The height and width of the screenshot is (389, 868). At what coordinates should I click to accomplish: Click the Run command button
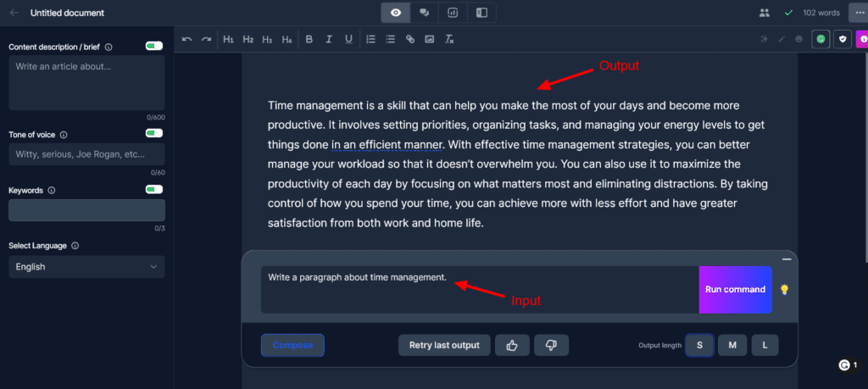pos(735,289)
